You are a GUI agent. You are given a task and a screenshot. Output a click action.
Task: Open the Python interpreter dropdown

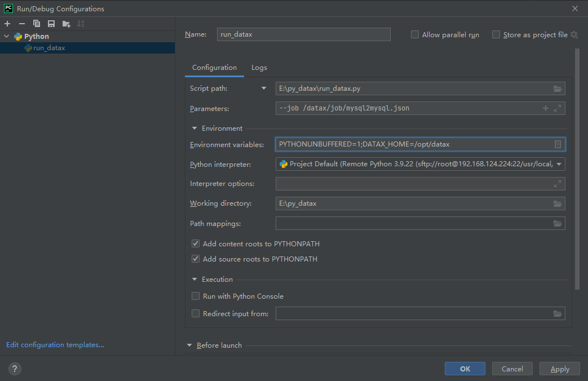[559, 164]
